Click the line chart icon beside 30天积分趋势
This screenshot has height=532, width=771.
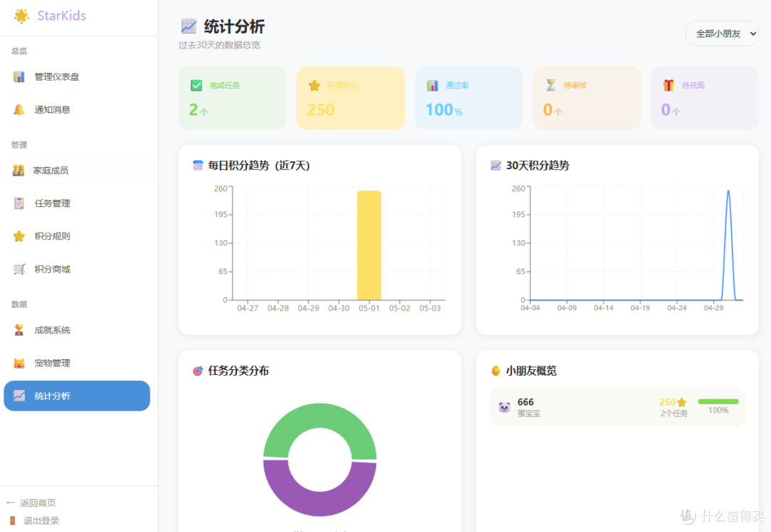pyautogui.click(x=495, y=165)
